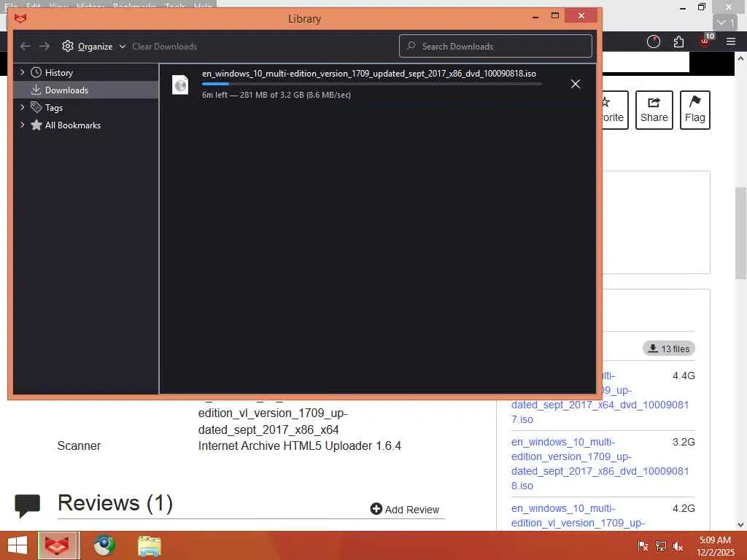Click the 4.4G file size

[684, 376]
